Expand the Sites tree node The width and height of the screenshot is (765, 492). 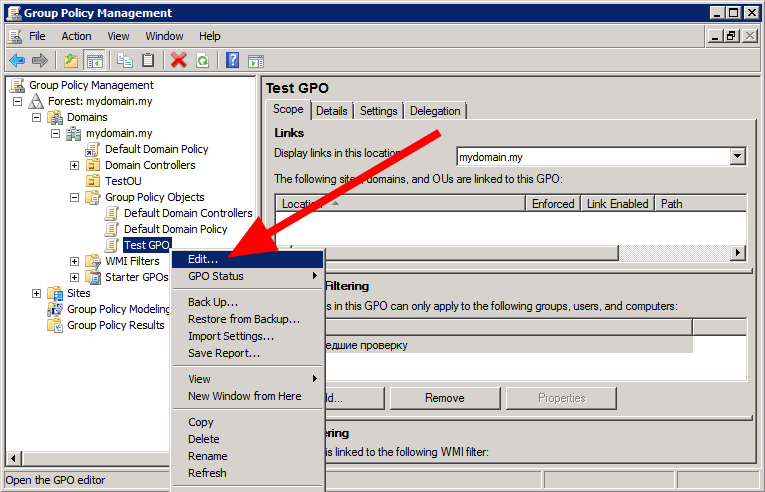point(37,293)
